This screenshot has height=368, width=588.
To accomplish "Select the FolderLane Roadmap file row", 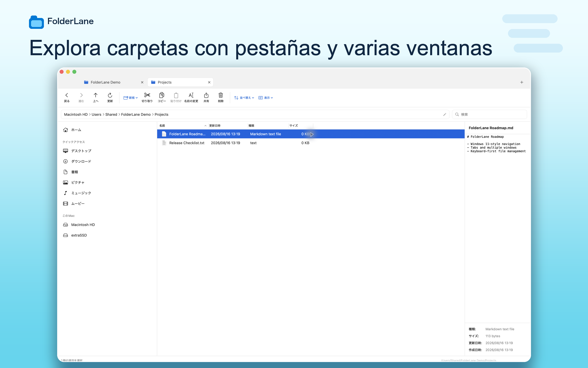I will point(311,134).
